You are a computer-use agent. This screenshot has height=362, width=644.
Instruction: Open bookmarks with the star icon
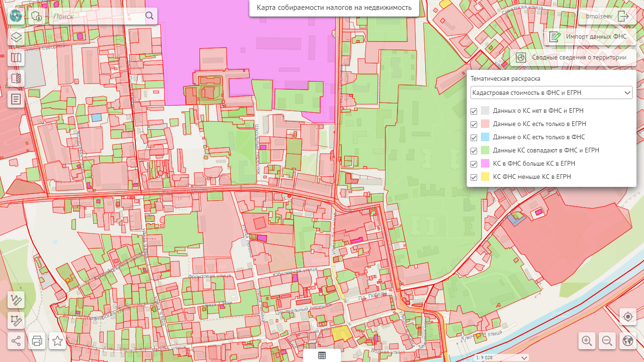coord(58,340)
